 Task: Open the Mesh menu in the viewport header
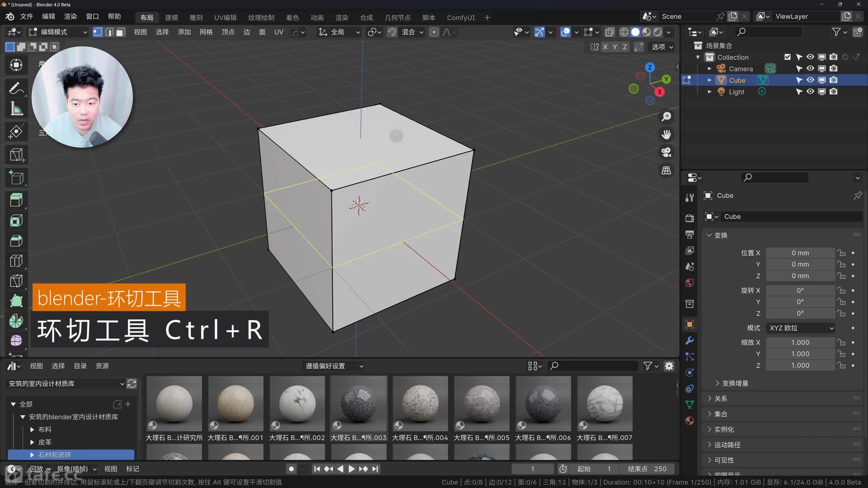point(206,32)
